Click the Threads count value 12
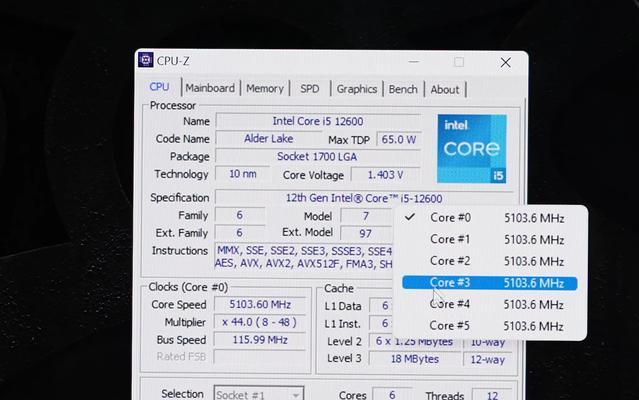The width and height of the screenshot is (639, 400). coord(492,396)
